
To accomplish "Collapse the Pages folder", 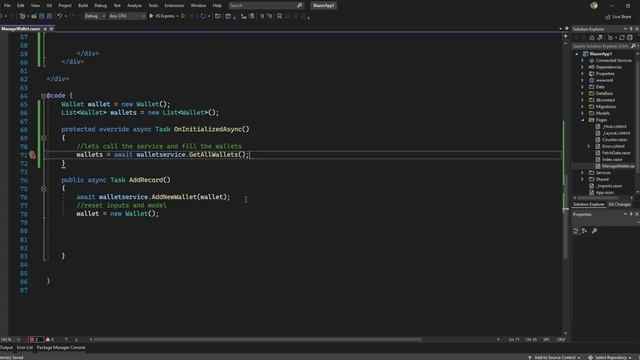I will 582,120.
